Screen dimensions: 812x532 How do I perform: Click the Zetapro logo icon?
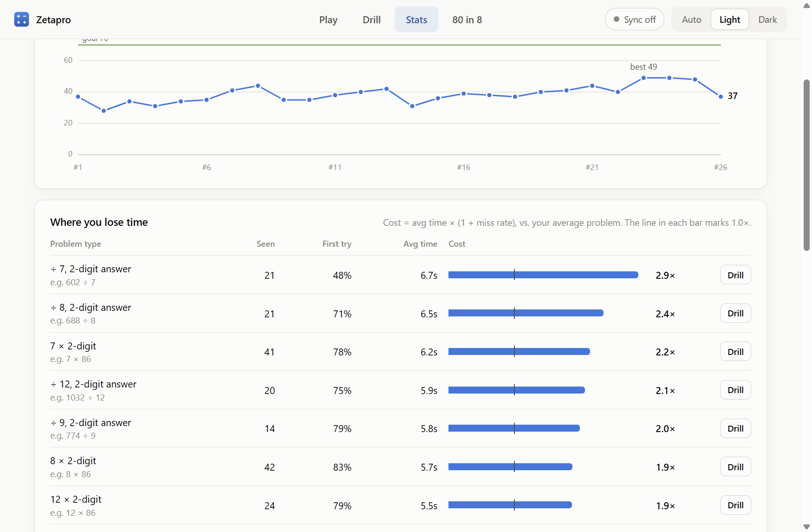tap(21, 20)
